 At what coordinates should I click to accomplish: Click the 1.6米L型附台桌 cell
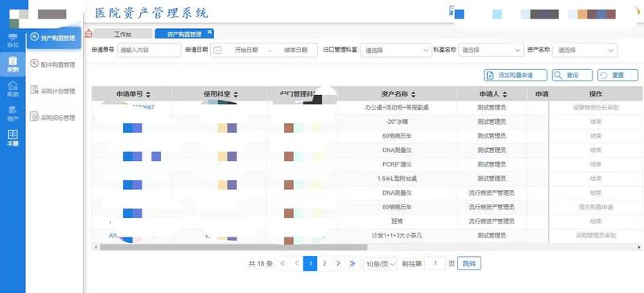pos(397,179)
